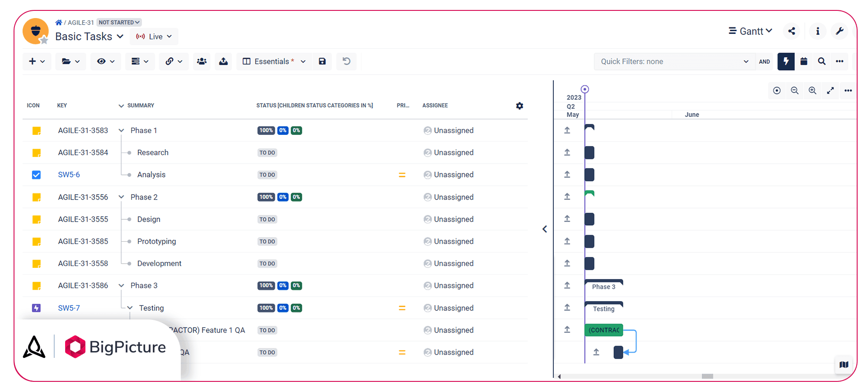Viewport: 868px width, 390px height.
Task: Toggle the AND filter operator
Action: 764,62
